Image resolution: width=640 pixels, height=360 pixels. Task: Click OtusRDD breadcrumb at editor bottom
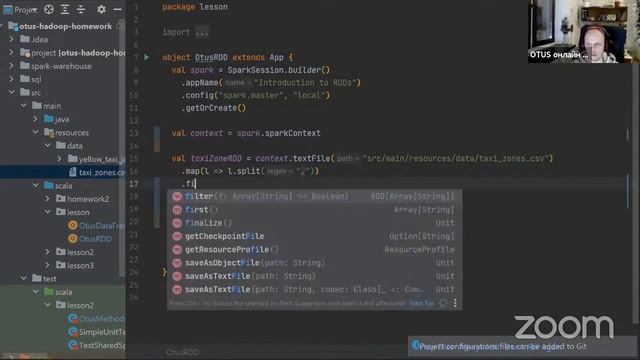[x=182, y=352]
